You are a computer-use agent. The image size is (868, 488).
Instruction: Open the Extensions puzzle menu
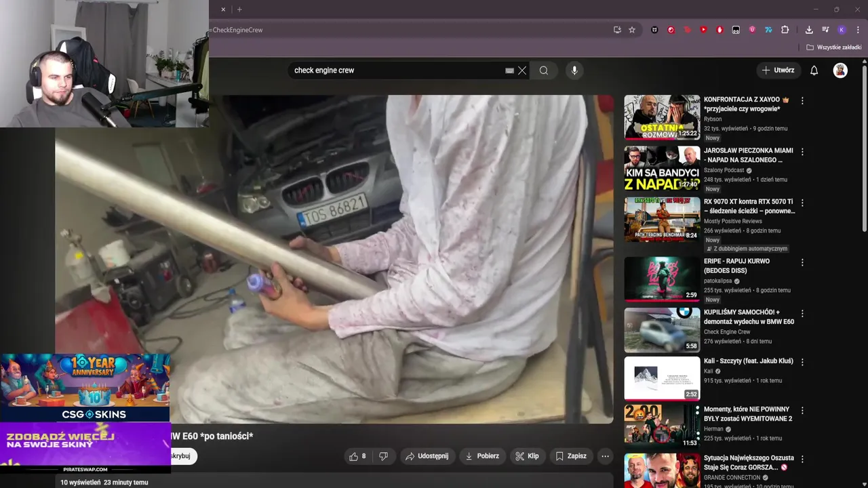785,30
